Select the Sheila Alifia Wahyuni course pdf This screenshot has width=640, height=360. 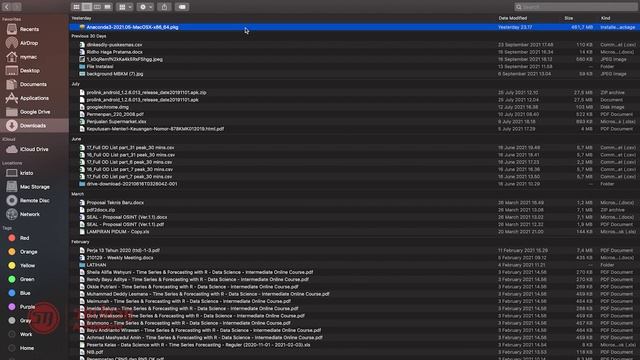[354, 272]
